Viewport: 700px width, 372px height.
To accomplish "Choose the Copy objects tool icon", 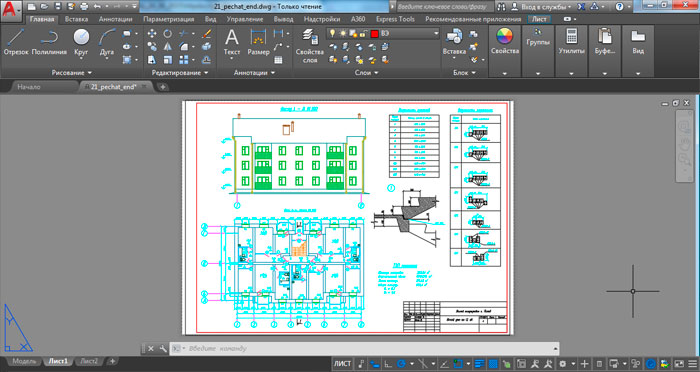I will coord(152,46).
